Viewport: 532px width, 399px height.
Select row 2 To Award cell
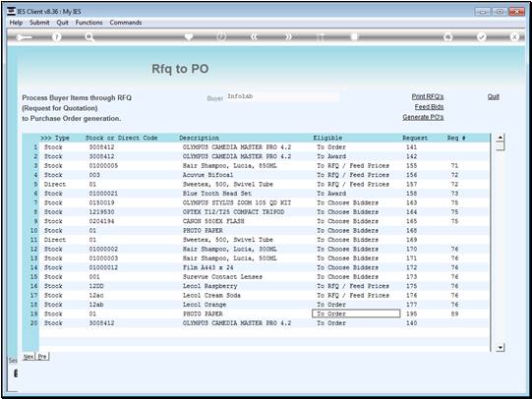coord(331,156)
